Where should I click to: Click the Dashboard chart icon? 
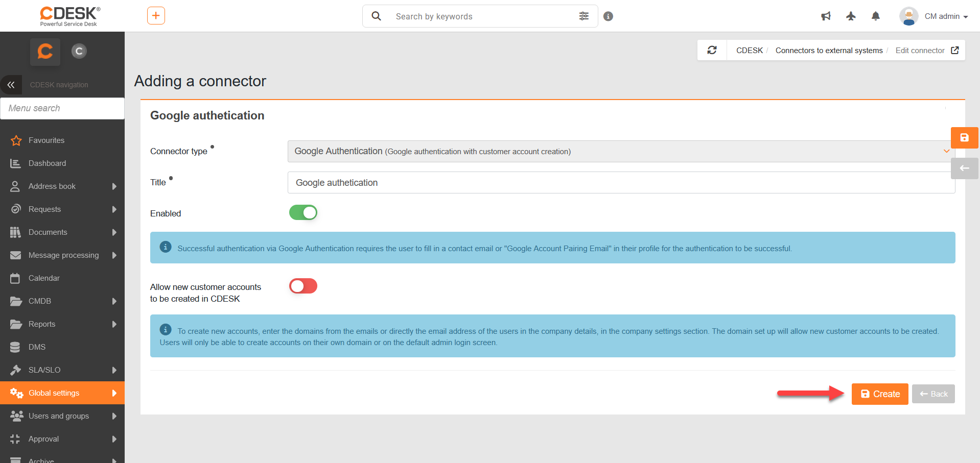pyautogui.click(x=15, y=163)
